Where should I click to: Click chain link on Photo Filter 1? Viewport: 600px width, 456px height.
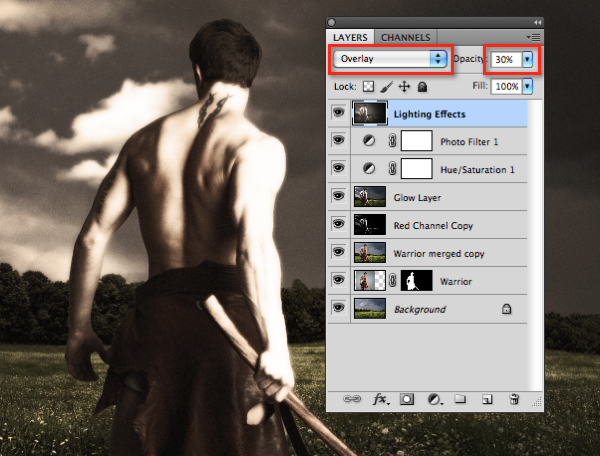(392, 141)
